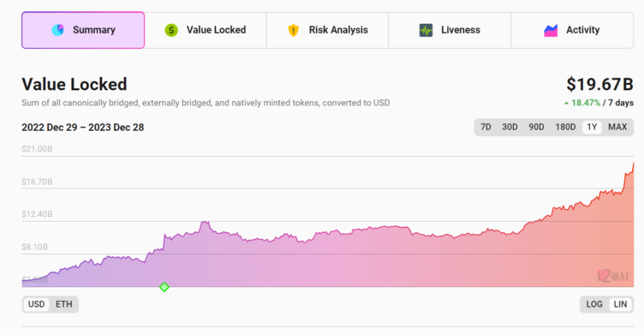The width and height of the screenshot is (644, 335).
Task: Switch currency display to ETH
Action: click(64, 304)
